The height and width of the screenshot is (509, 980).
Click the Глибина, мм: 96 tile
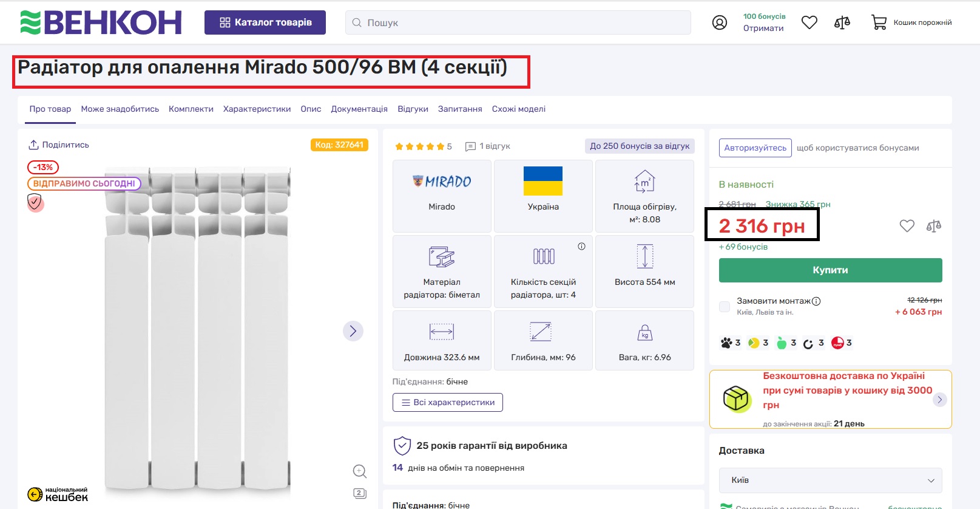(543, 340)
